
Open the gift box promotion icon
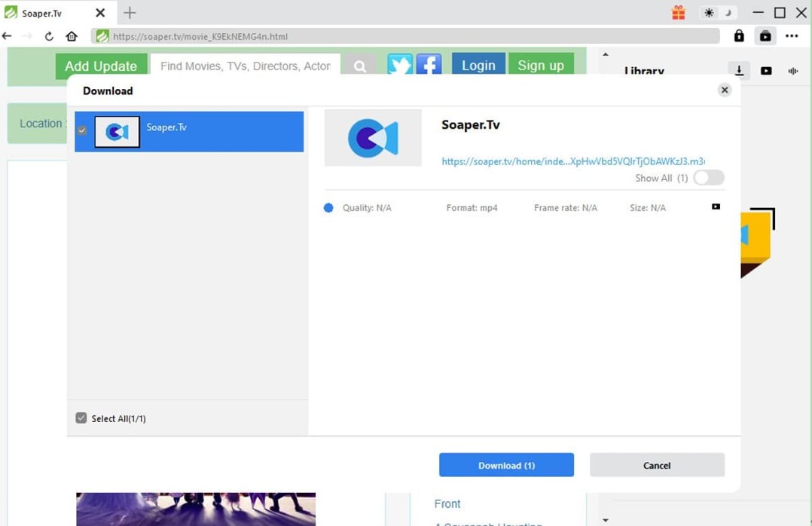(679, 13)
